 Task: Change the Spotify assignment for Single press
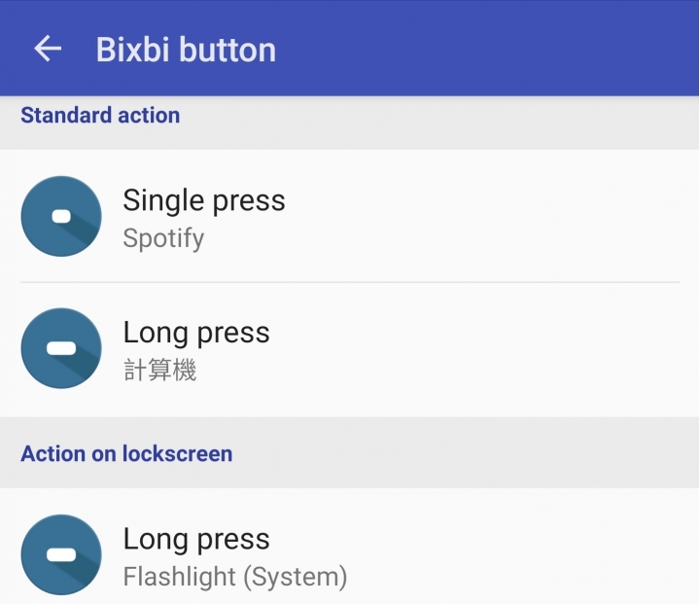[163, 238]
